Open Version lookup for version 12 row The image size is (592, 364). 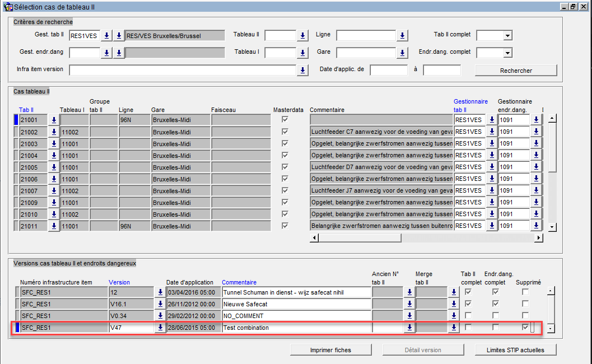[160, 292]
